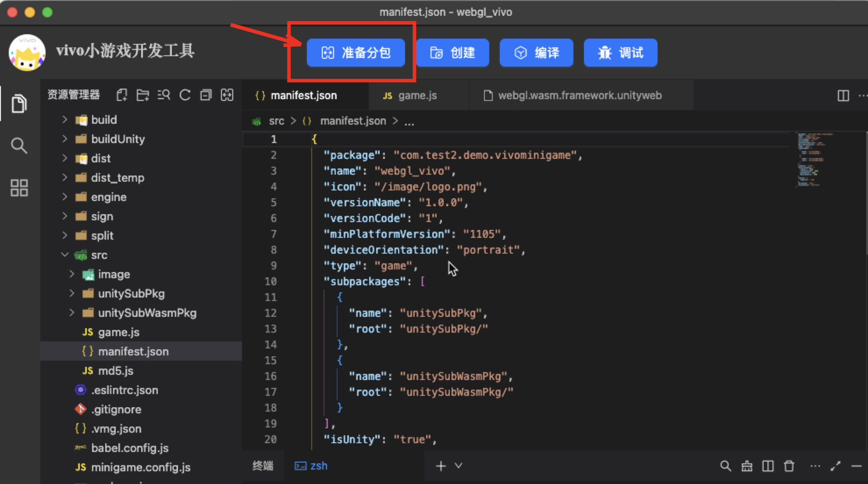Click the last explorer header icon after collapse

pos(227,95)
